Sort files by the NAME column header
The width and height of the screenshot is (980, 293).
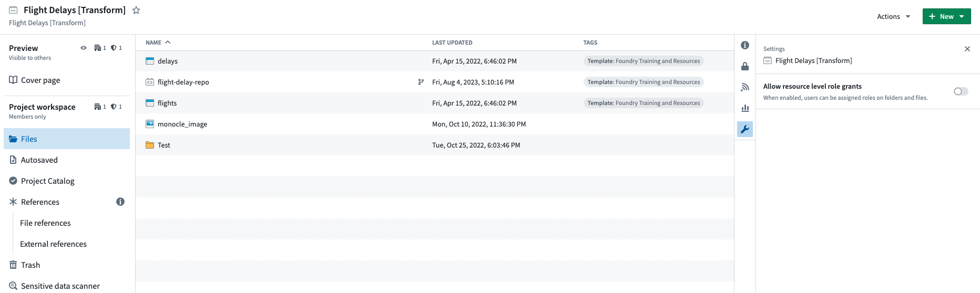click(x=158, y=43)
